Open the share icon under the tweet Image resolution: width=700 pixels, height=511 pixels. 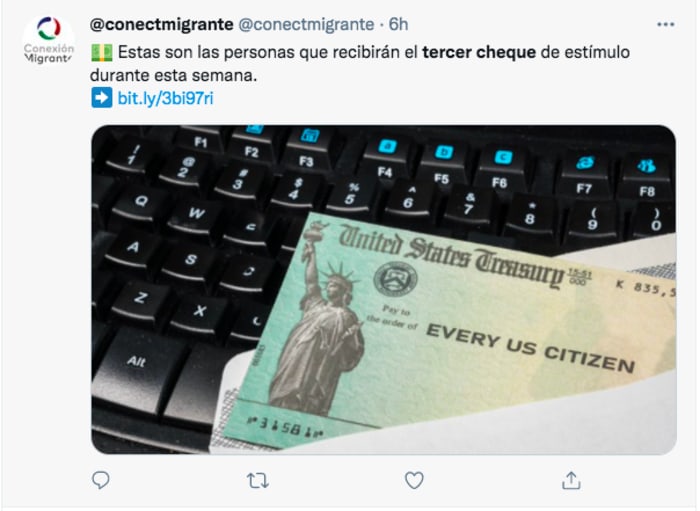(571, 480)
